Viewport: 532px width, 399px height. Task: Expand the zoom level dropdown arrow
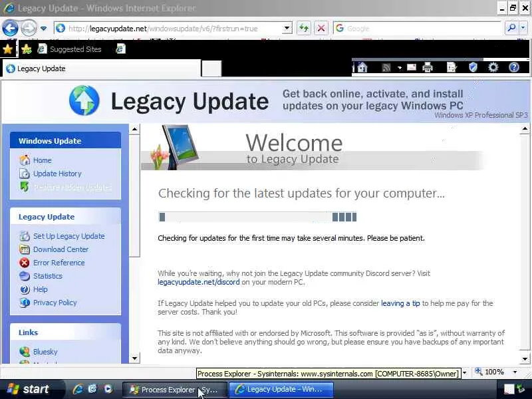515,372
